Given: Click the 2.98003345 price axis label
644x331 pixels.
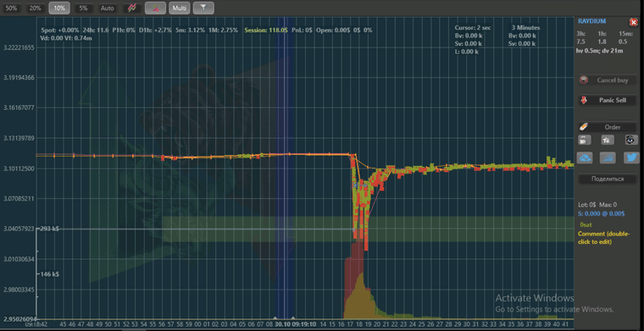Looking at the screenshot, I should [x=19, y=290].
